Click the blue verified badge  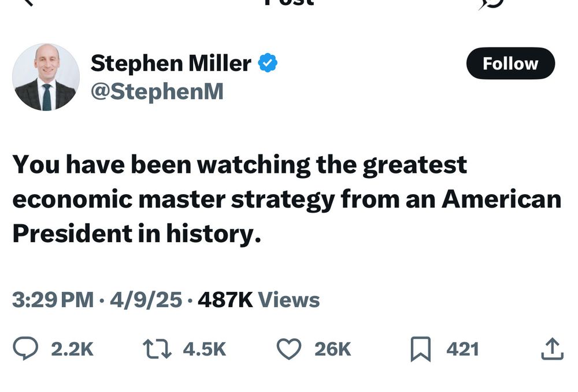[x=268, y=63]
